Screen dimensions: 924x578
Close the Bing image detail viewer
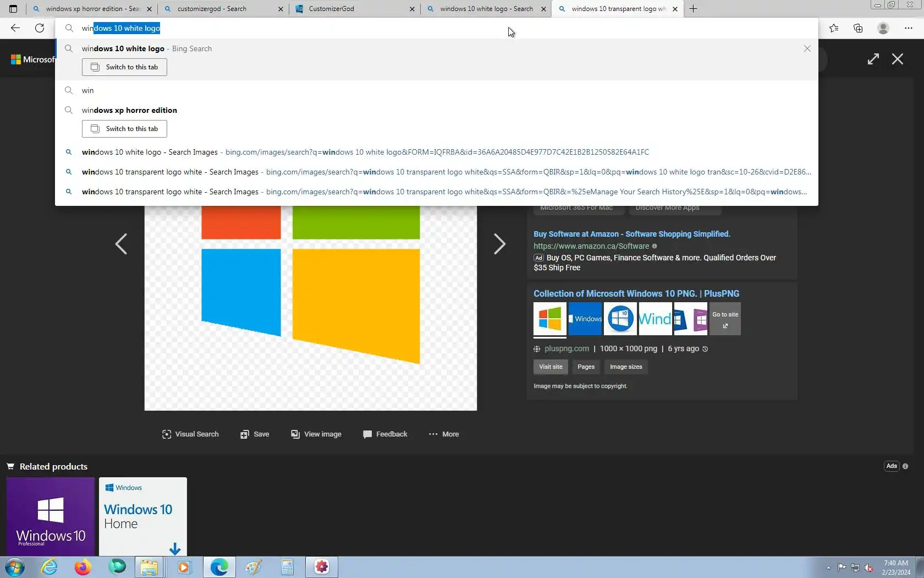click(898, 59)
